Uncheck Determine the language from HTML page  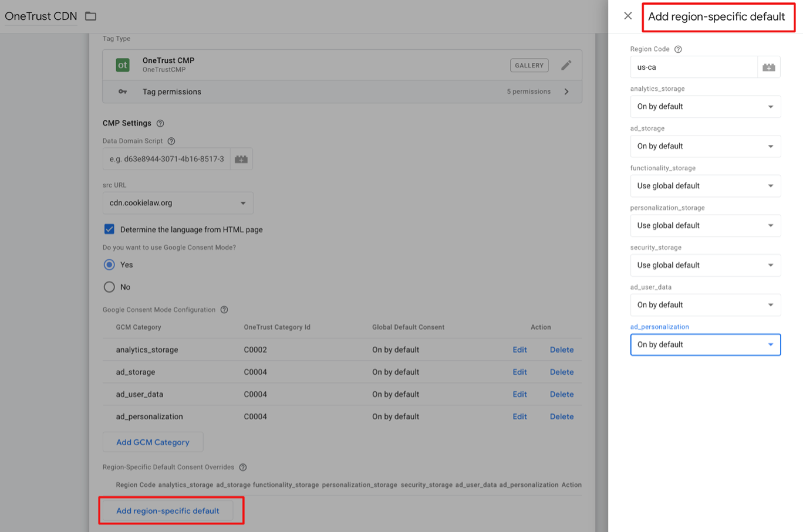click(x=109, y=229)
